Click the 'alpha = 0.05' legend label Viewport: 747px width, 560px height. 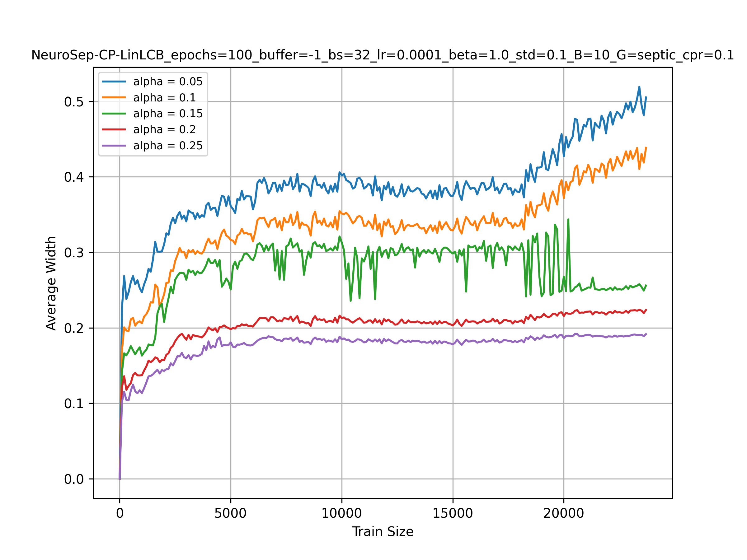coord(168,81)
